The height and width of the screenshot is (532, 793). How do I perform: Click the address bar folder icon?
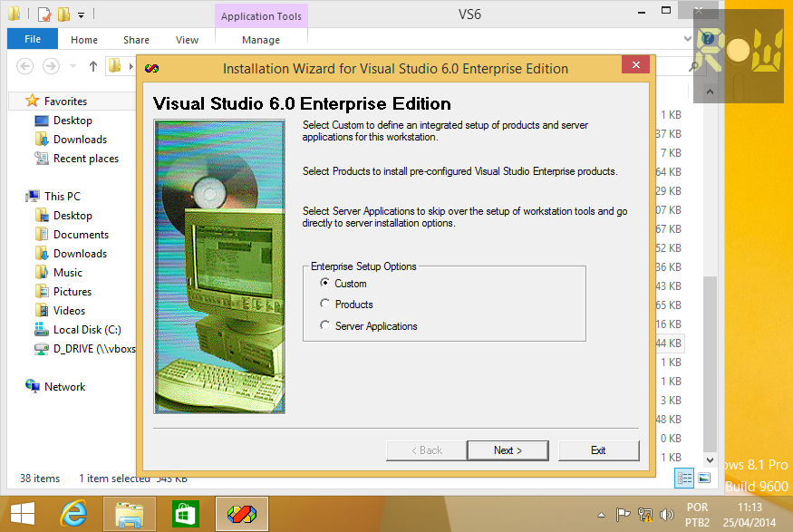pos(115,65)
